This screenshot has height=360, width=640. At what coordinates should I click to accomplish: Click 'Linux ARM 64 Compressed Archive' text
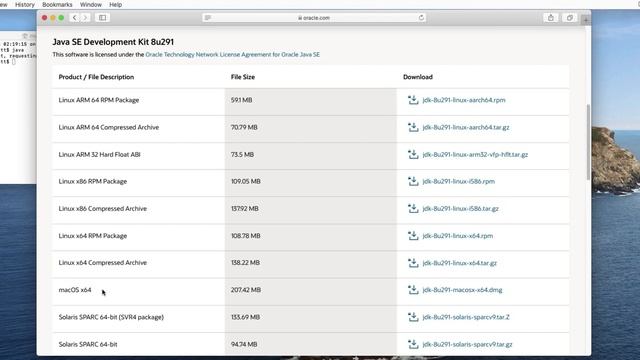point(109,127)
